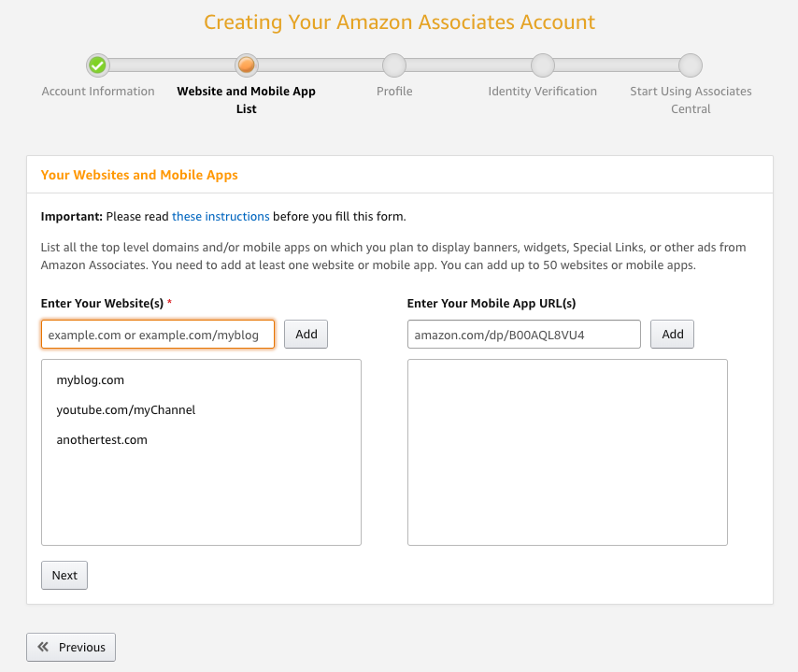The image size is (798, 672).
Task: Open the these instructions link
Action: click(x=221, y=216)
